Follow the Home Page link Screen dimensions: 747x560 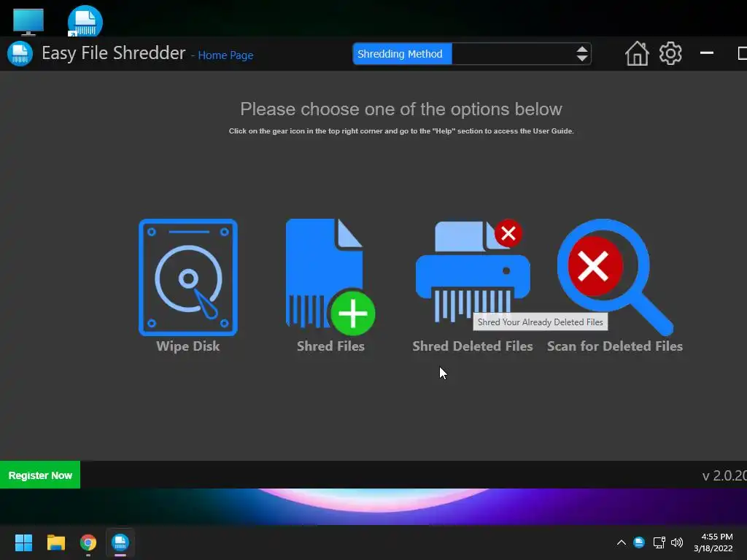[225, 55]
